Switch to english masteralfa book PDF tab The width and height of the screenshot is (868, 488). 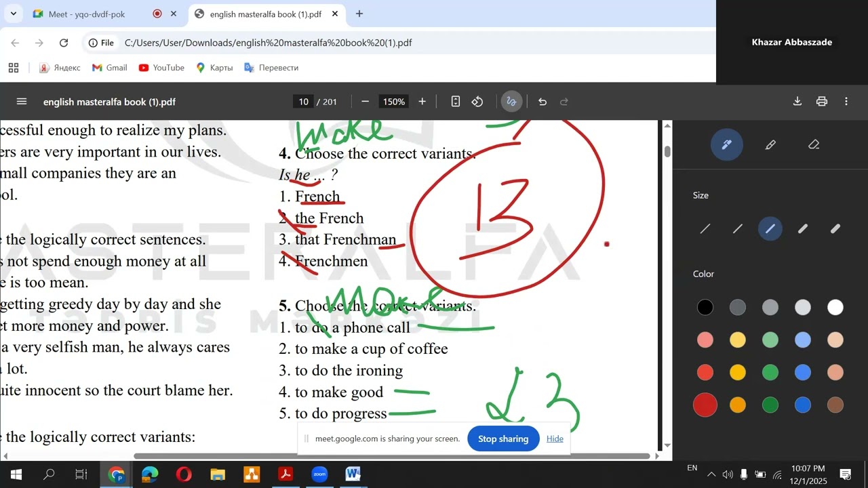tap(265, 14)
